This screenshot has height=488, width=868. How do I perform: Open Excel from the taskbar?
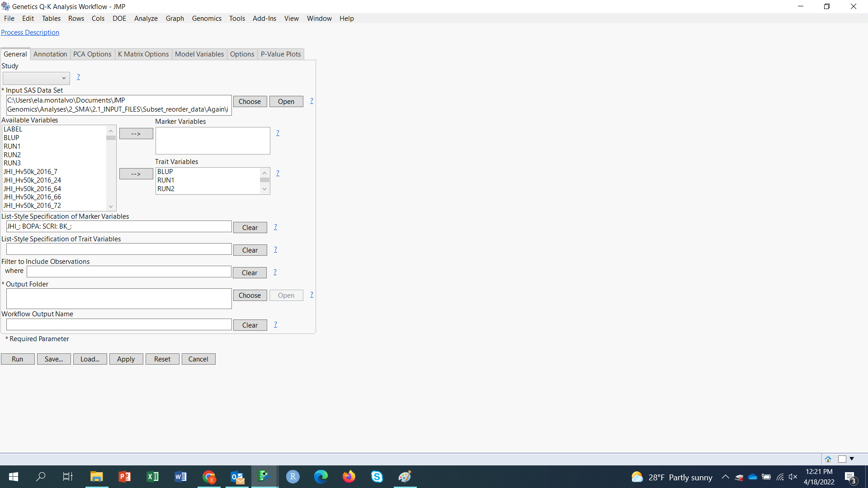(x=152, y=477)
